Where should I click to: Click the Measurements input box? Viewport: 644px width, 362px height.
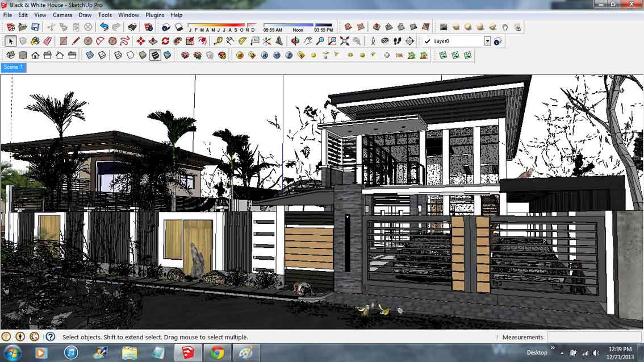594,337
